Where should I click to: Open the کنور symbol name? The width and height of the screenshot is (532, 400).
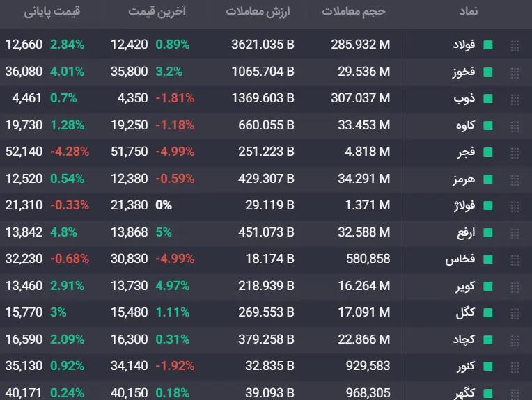click(x=465, y=366)
